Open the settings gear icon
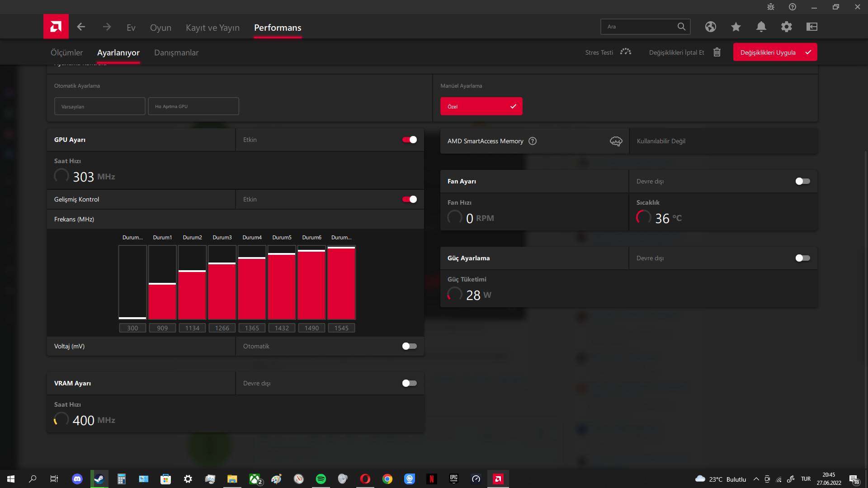The height and width of the screenshot is (488, 868). (786, 27)
